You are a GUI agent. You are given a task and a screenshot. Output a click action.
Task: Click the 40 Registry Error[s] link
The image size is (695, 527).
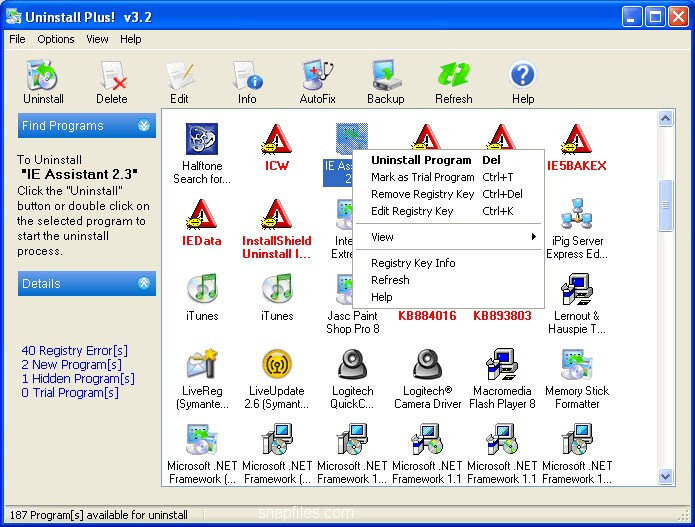(x=74, y=351)
